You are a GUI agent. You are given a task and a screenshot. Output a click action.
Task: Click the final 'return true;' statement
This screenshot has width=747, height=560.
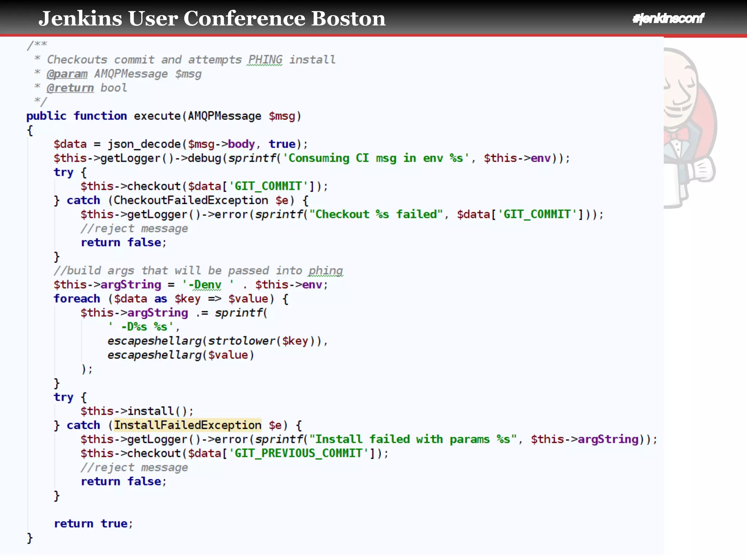pyautogui.click(x=93, y=524)
